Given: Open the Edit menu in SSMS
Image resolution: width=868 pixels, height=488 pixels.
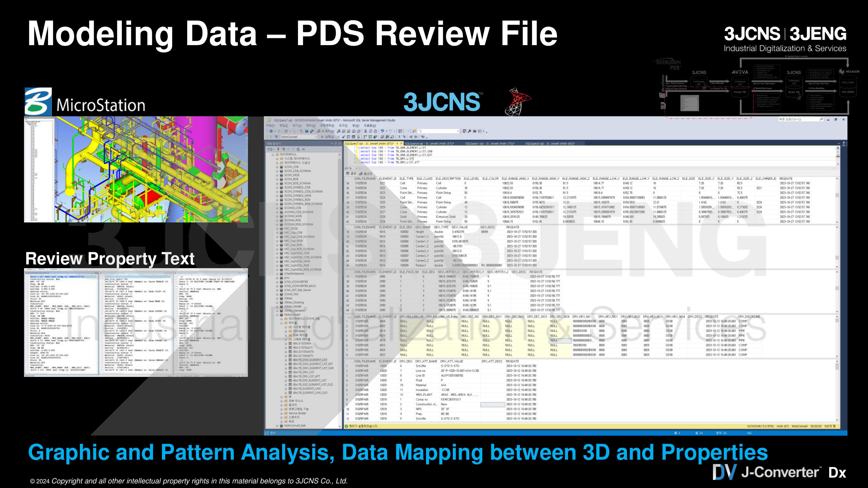Looking at the screenshot, I should click(284, 126).
